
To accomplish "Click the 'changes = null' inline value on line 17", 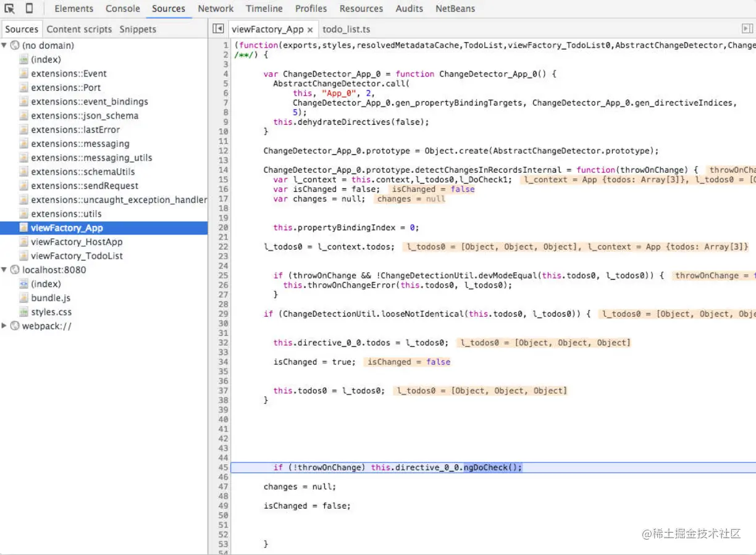I will [410, 199].
